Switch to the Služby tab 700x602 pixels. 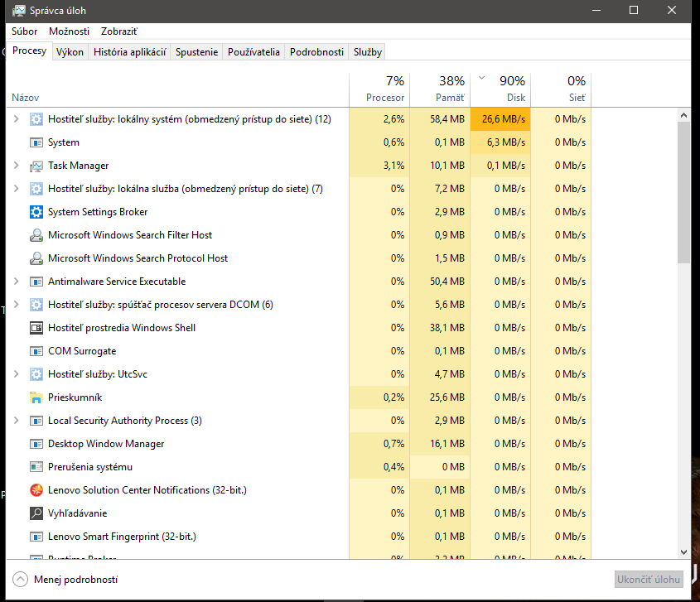(x=368, y=52)
